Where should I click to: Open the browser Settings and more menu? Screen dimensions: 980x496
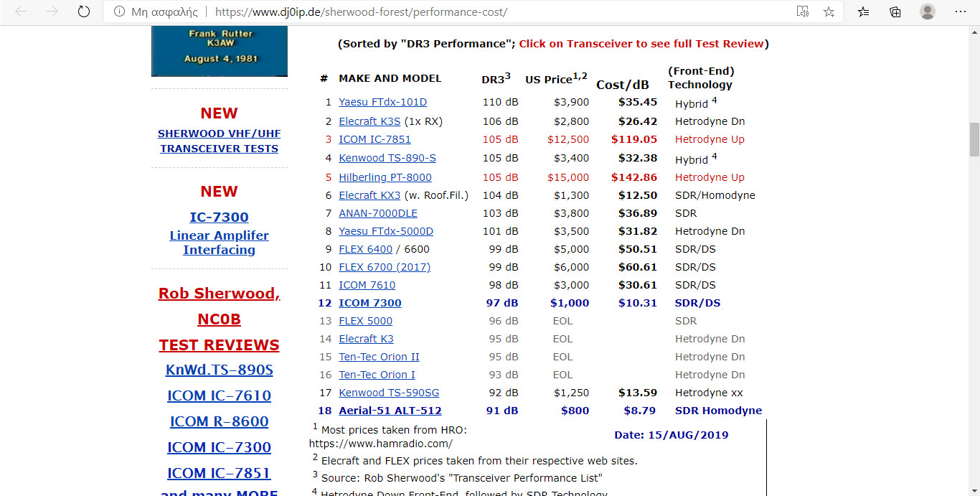pyautogui.click(x=961, y=11)
